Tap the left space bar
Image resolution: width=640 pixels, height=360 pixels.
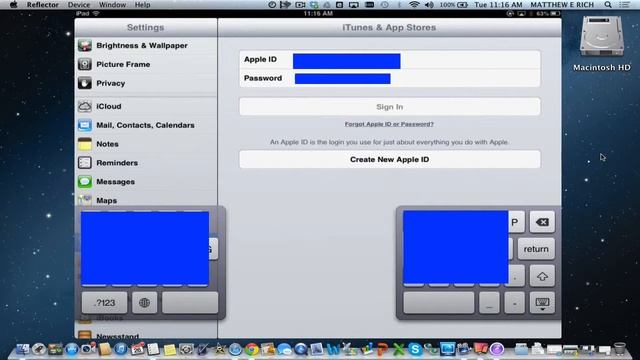pos(190,303)
